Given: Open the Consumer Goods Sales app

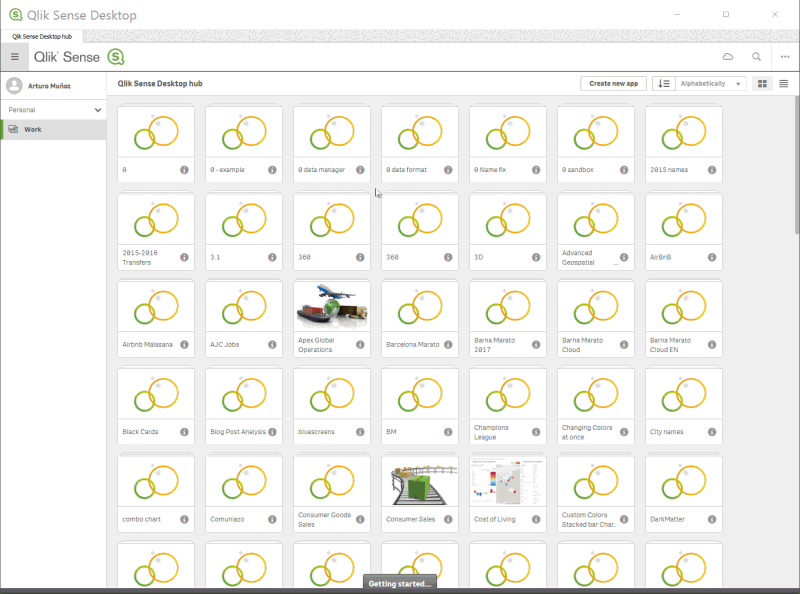Looking at the screenshot, I should [332, 493].
